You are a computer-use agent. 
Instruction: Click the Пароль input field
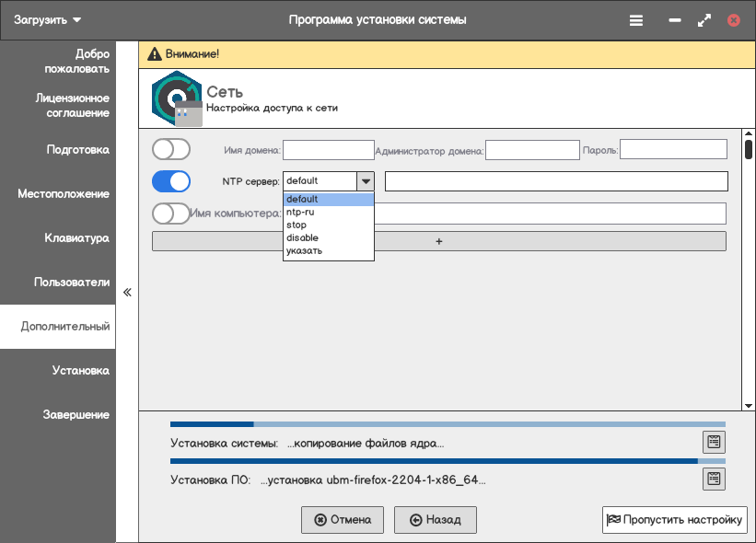[673, 149]
